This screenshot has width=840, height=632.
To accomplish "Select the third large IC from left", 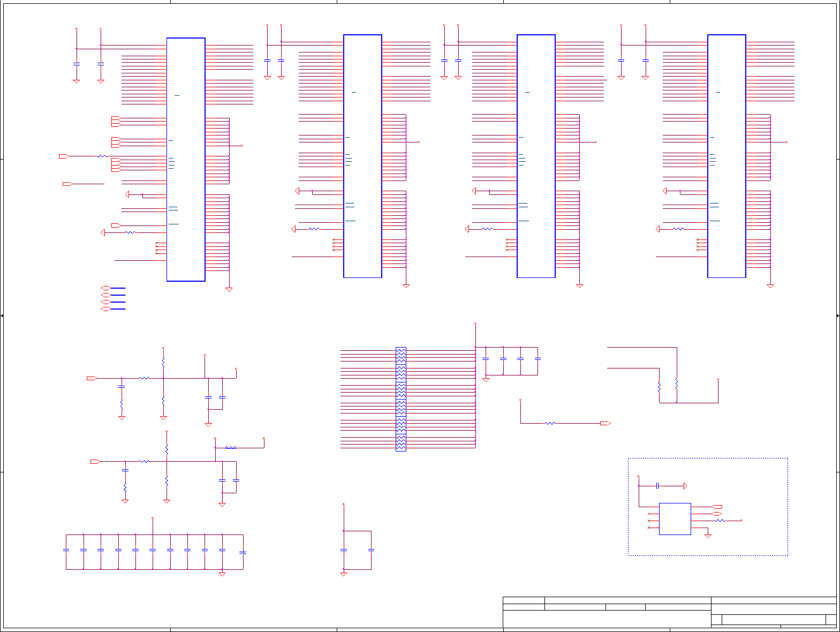I will pos(536,156).
